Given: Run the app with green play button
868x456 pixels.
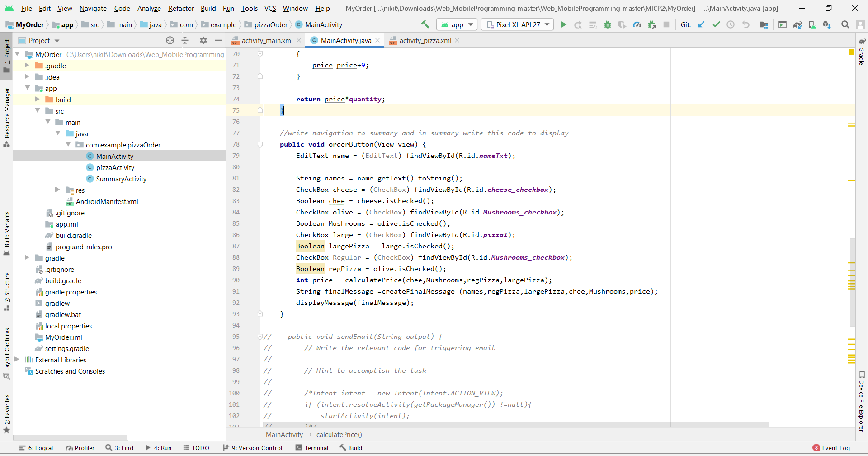Looking at the screenshot, I should point(563,24).
